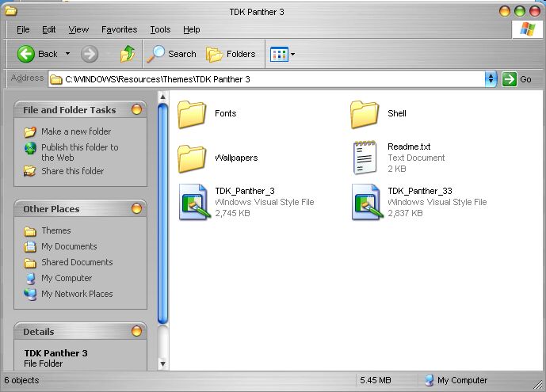Click the blue sidebar scrollbar thumb
The height and width of the screenshot is (392, 546).
(x=162, y=214)
